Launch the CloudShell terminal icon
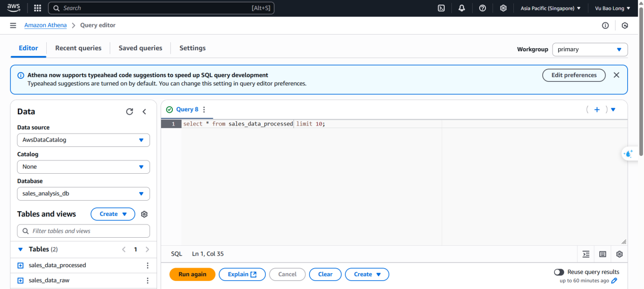Viewport: 644px width, 289px height. (x=442, y=8)
